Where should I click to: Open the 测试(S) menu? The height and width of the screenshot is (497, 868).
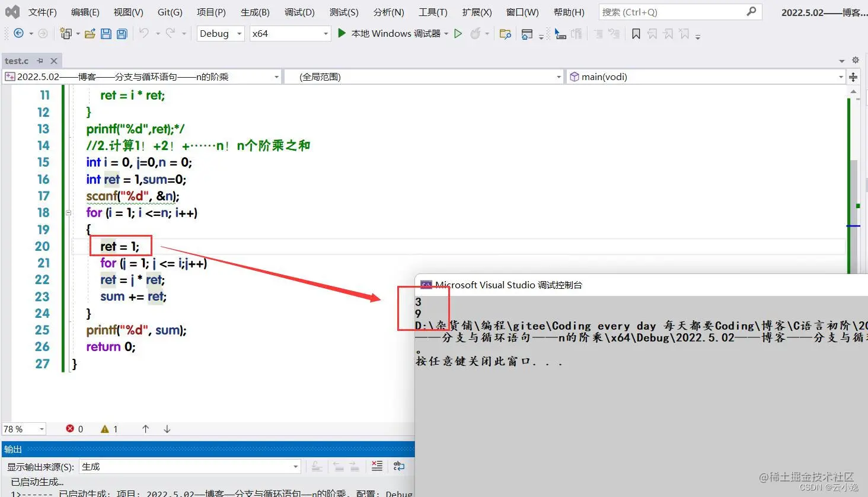[x=344, y=12]
